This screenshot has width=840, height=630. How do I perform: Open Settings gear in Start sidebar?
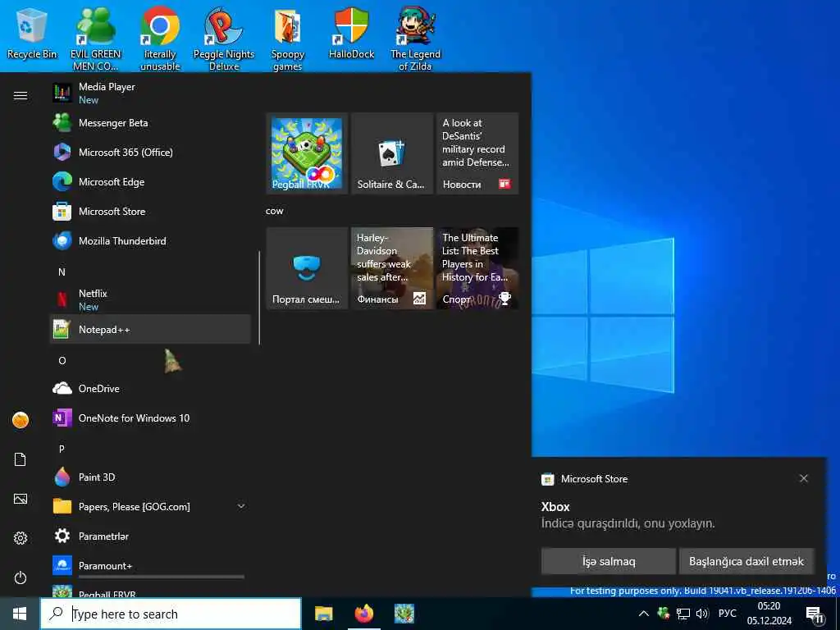point(21,538)
